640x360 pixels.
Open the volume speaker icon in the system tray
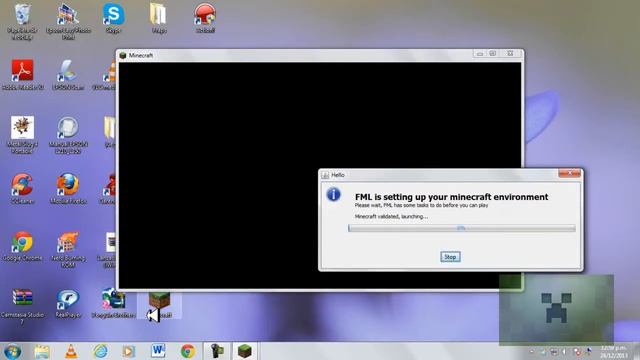[564, 351]
